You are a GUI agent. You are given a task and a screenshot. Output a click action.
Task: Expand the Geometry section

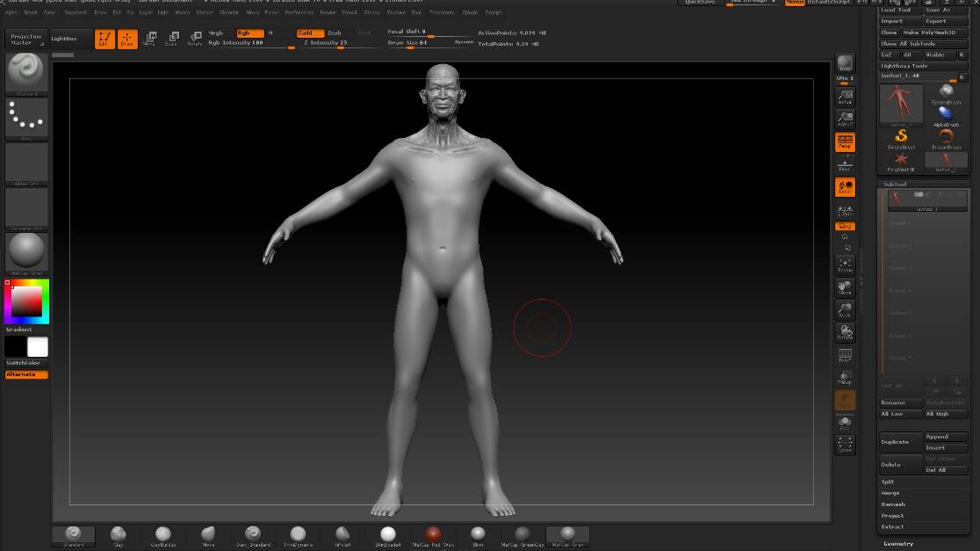(898, 543)
